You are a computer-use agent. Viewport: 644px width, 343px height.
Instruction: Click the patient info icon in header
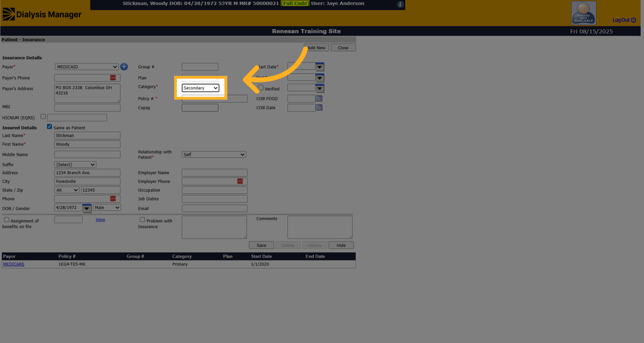(x=400, y=4)
